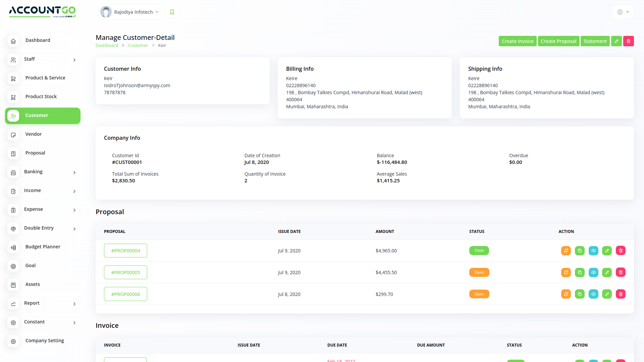The width and height of the screenshot is (644, 362).
Task: View proposal PROP00004 with eye icon
Action: pos(593,251)
